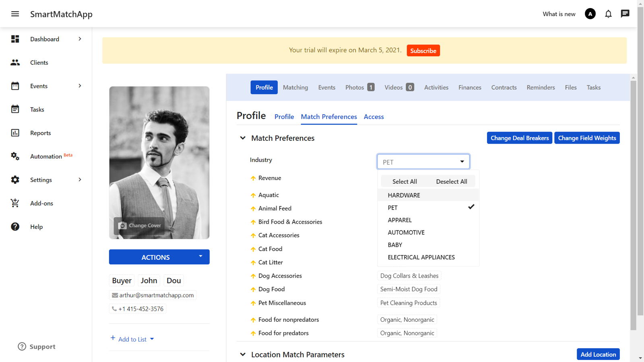The image size is (644, 362).
Task: Click Change Deal Breakers button
Action: click(519, 138)
